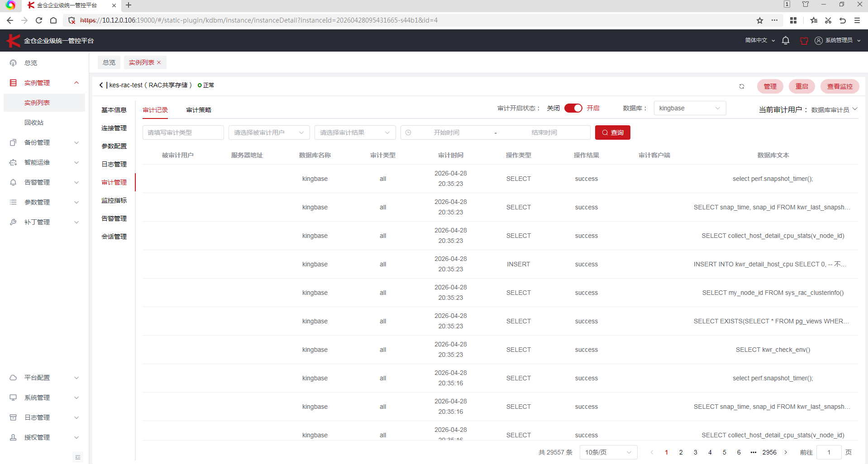Screen dimensions: 868x464
Task: Click the browser undo arrow icon
Action: pyautogui.click(x=843, y=20)
